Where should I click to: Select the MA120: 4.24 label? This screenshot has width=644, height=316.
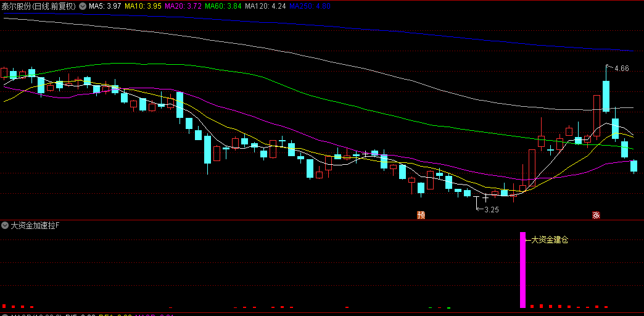tap(265, 6)
